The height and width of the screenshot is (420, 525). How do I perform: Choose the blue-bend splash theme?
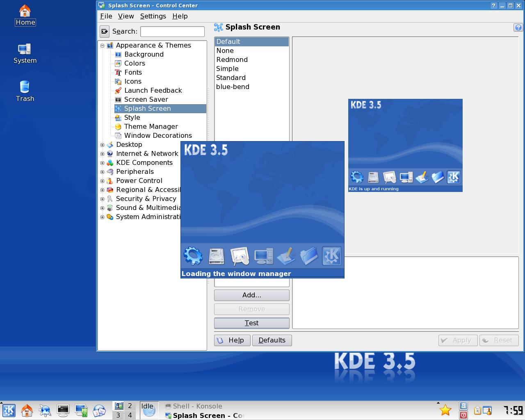click(x=252, y=87)
